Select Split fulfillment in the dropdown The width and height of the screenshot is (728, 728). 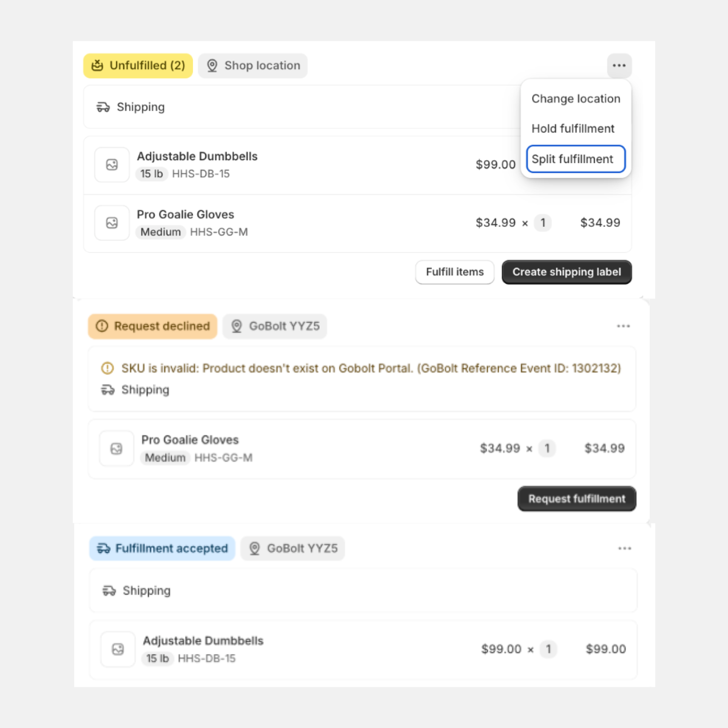pos(575,159)
